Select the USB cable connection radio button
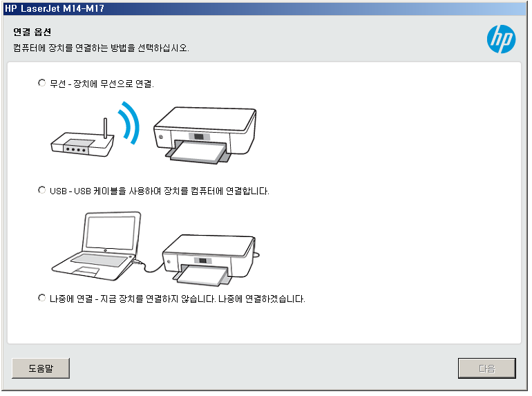Screen dimensions: 532x396 (41, 190)
